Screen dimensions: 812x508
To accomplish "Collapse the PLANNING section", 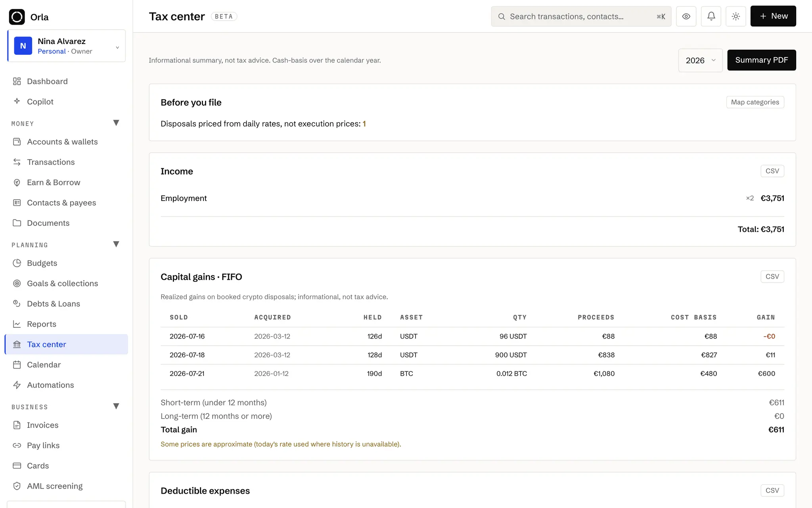I will pos(116,244).
